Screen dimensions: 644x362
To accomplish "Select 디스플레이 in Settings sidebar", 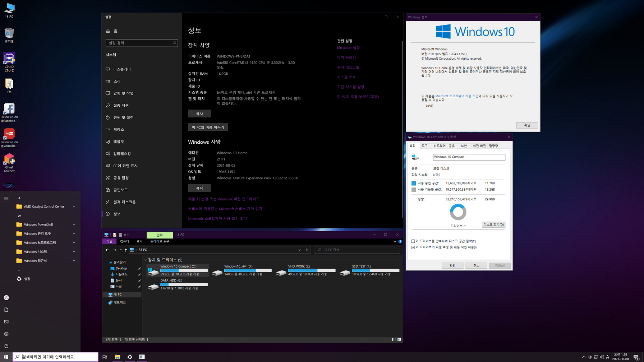I will coord(142,69).
